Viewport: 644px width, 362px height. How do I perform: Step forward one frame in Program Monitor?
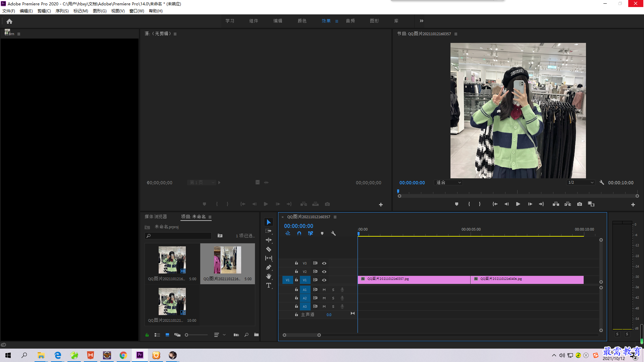[x=530, y=204]
